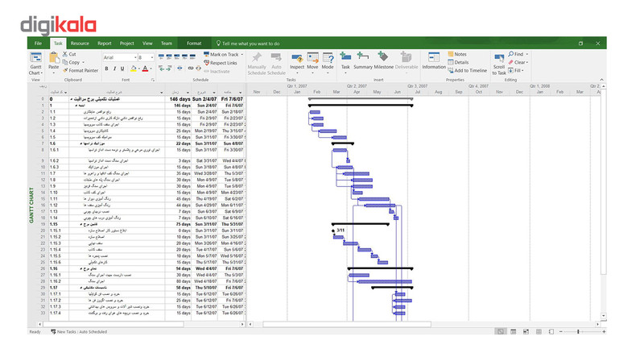Image resolution: width=644 pixels, height=353 pixels.
Task: Select the Inspect task icon
Action: (x=297, y=61)
